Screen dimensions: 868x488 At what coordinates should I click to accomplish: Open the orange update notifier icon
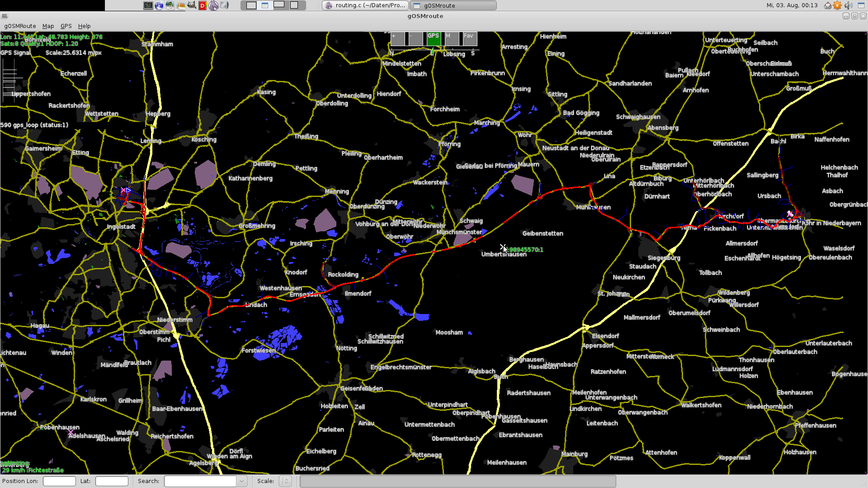[x=837, y=5]
